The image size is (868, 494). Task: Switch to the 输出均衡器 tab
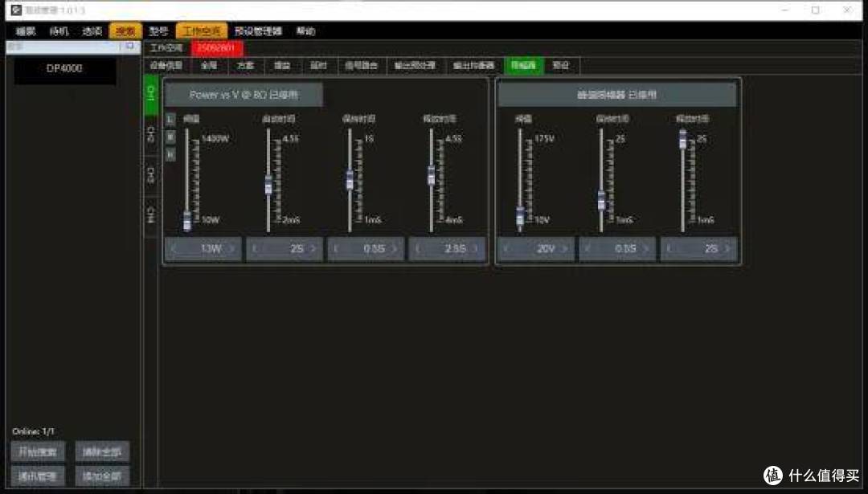click(x=473, y=65)
